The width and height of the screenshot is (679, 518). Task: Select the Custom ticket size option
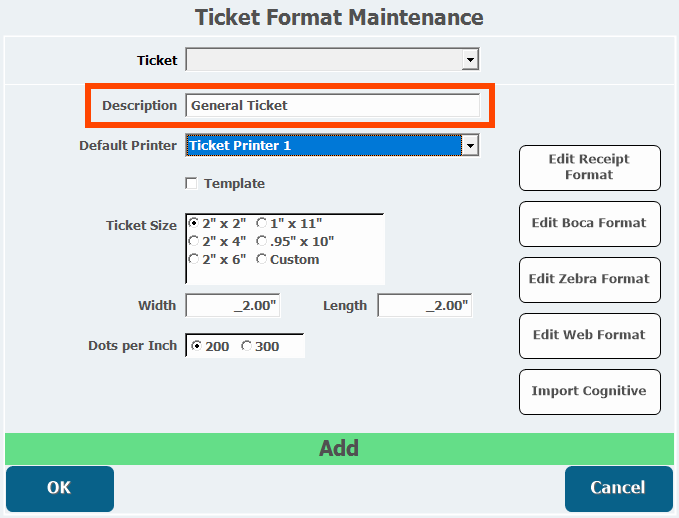(x=262, y=259)
